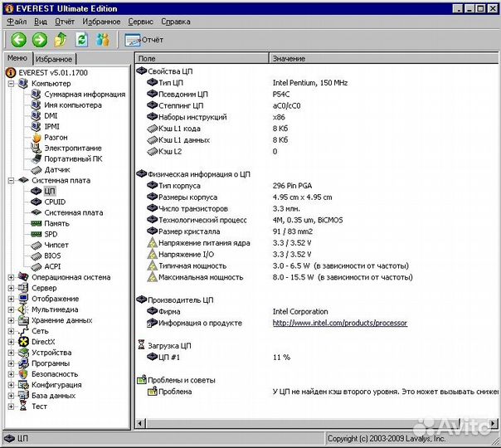Open the intel.com products processor link

[339, 323]
